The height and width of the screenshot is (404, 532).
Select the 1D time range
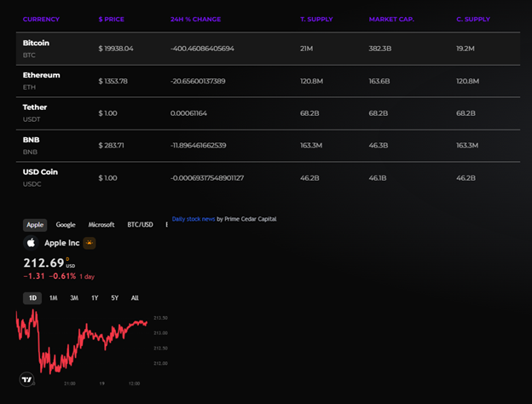32,298
